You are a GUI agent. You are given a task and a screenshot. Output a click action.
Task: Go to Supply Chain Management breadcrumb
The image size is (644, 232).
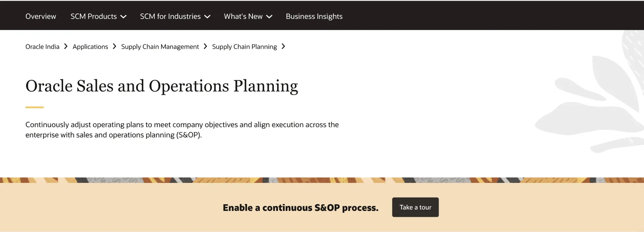pyautogui.click(x=160, y=47)
